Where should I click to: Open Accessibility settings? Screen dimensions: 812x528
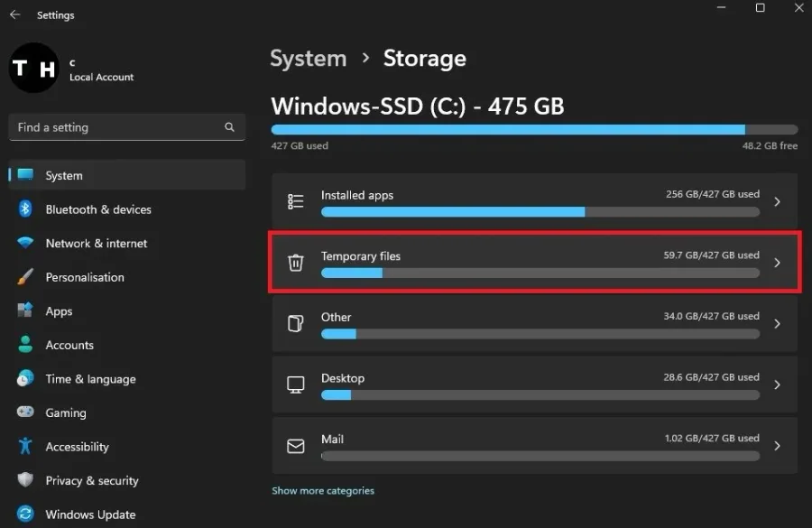point(127,447)
